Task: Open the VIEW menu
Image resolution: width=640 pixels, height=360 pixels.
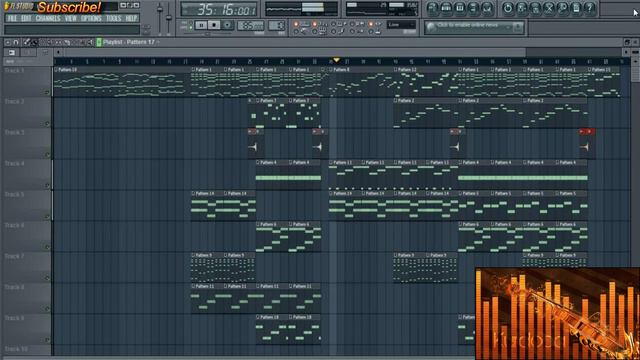Action: [x=71, y=18]
